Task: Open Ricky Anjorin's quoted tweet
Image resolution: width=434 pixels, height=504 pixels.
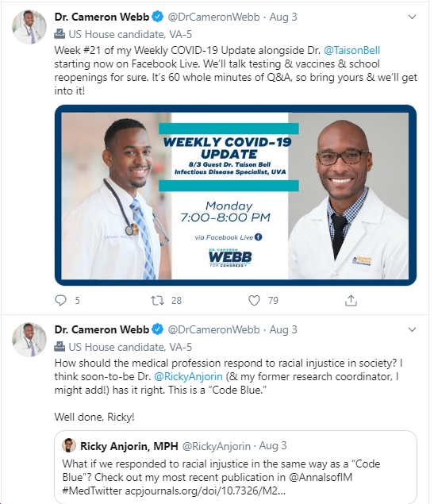Action: (236, 467)
